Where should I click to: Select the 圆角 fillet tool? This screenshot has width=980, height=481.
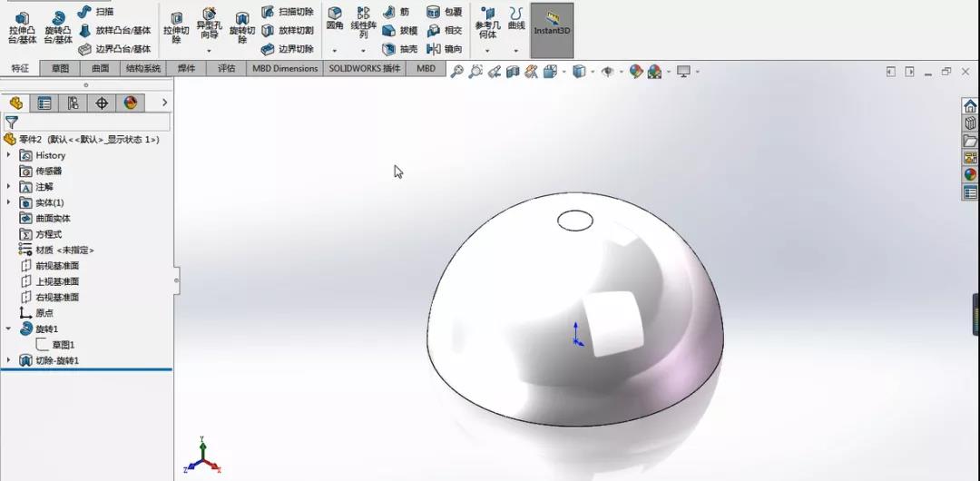coord(335,19)
